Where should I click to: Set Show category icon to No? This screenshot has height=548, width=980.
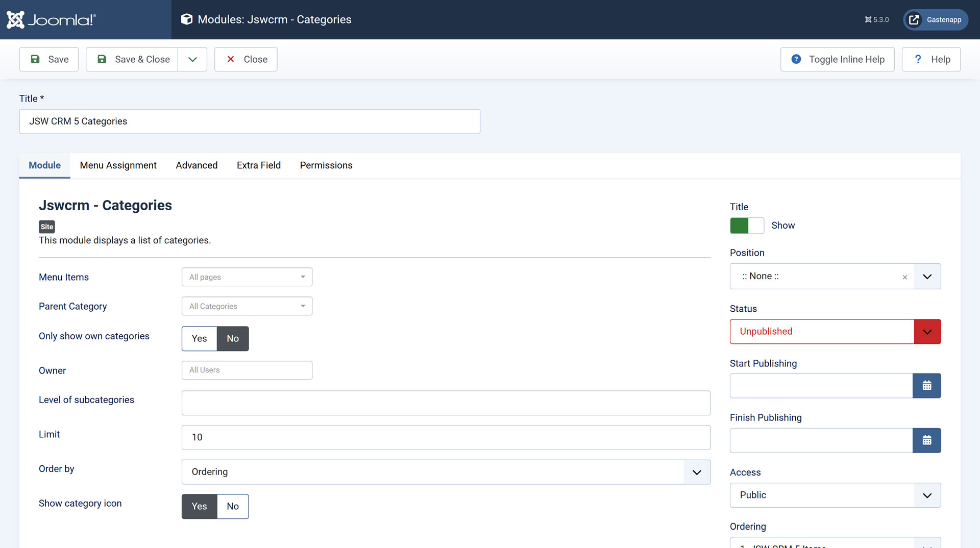click(x=233, y=507)
